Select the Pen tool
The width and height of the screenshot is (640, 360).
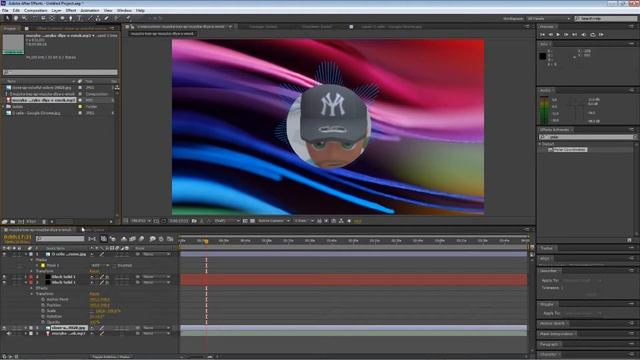click(x=70, y=18)
